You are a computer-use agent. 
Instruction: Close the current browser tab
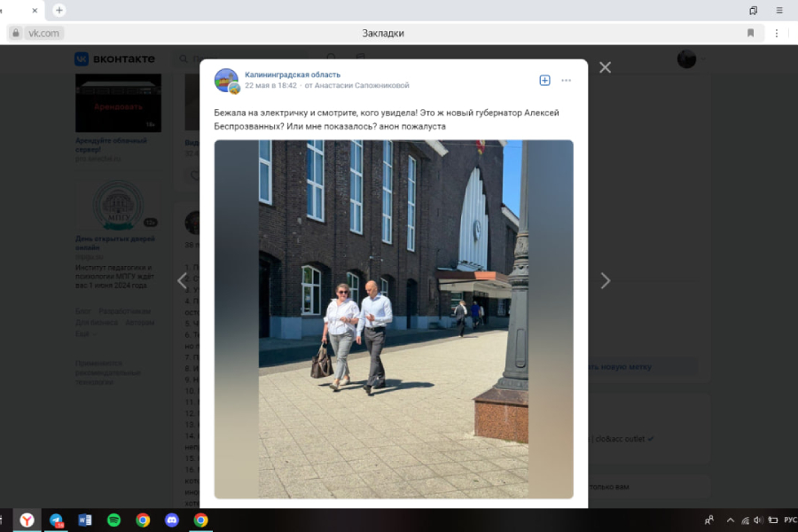[35, 10]
